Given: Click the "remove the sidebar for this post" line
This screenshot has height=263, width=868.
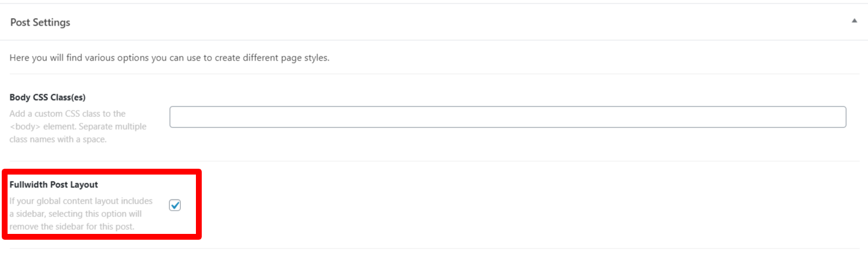Looking at the screenshot, I should pyautogui.click(x=72, y=226).
